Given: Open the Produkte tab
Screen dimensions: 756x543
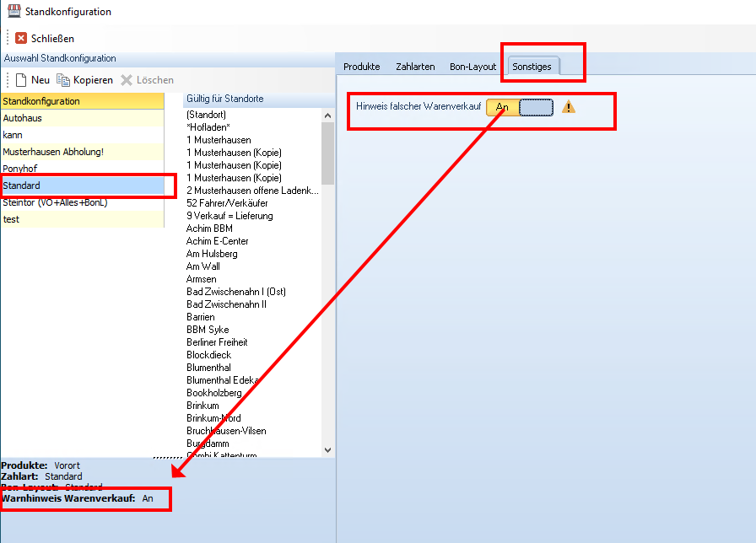Looking at the screenshot, I should 361,67.
